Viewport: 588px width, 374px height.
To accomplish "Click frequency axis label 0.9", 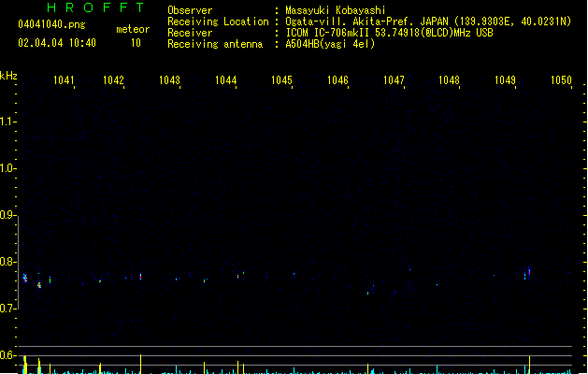I will 7,215.
